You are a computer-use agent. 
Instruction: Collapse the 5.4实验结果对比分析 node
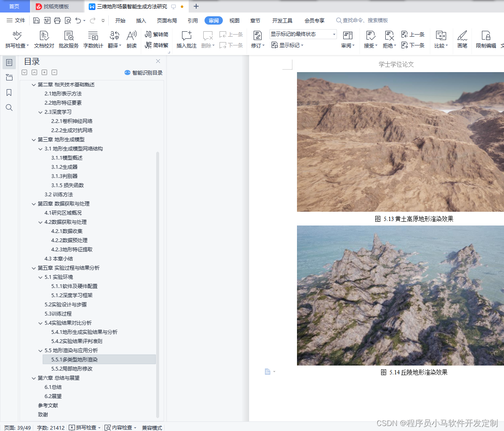40,323
